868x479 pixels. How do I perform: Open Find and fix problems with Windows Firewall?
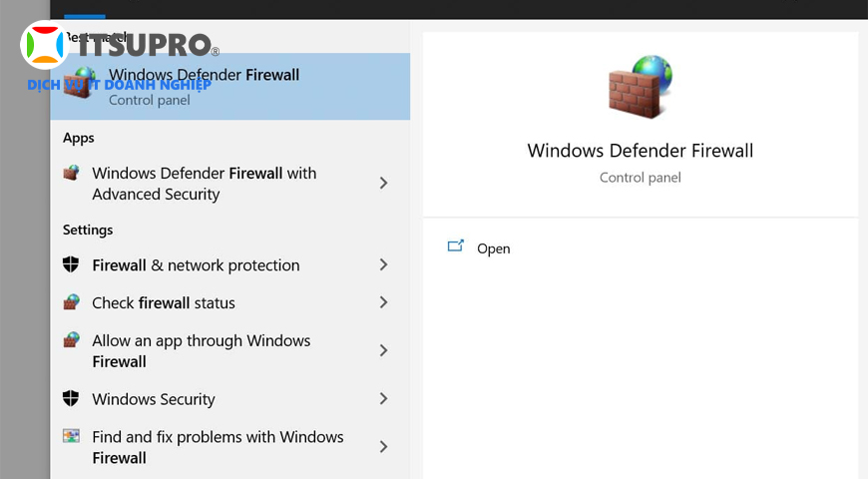[229, 447]
